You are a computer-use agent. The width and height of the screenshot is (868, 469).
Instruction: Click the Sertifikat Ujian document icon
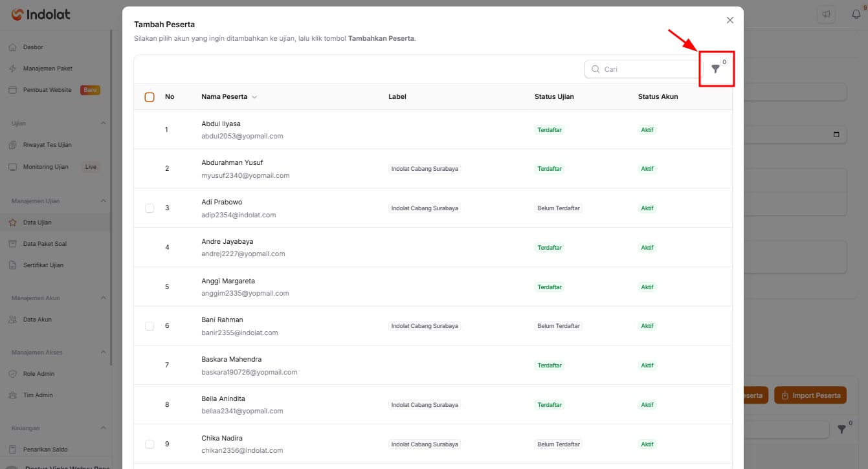[12, 265]
